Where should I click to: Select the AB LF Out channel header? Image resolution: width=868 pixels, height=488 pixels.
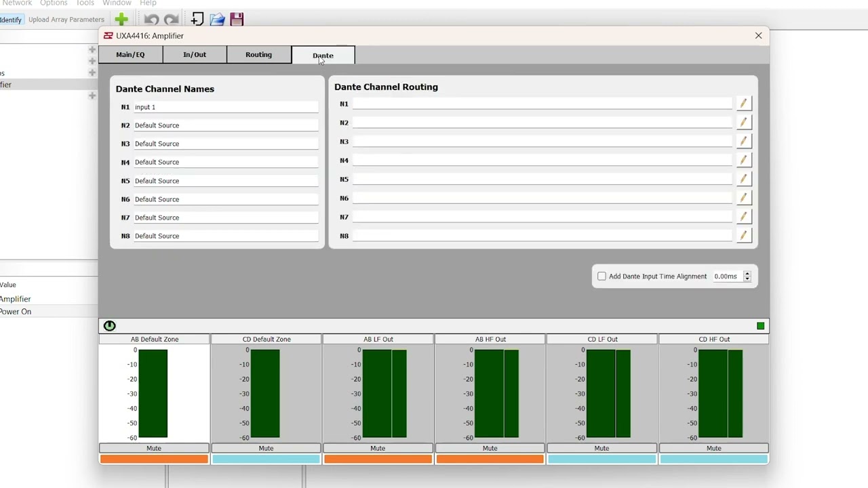[378, 339]
